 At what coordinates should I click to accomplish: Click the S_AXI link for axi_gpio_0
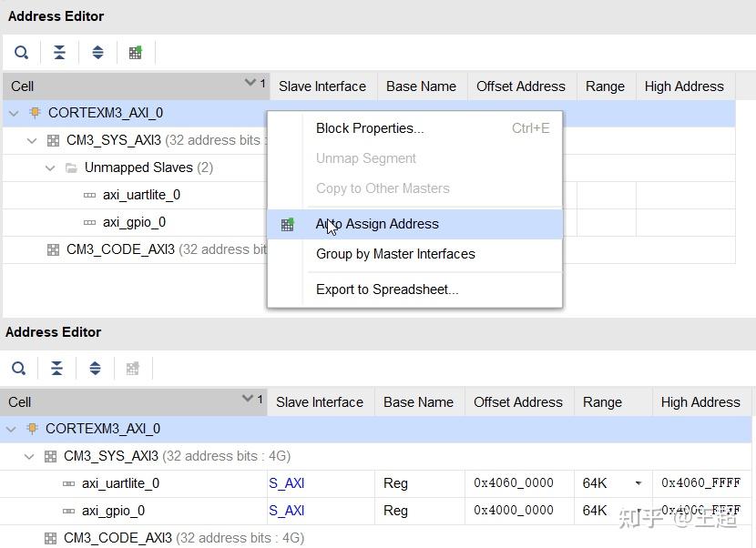287,511
